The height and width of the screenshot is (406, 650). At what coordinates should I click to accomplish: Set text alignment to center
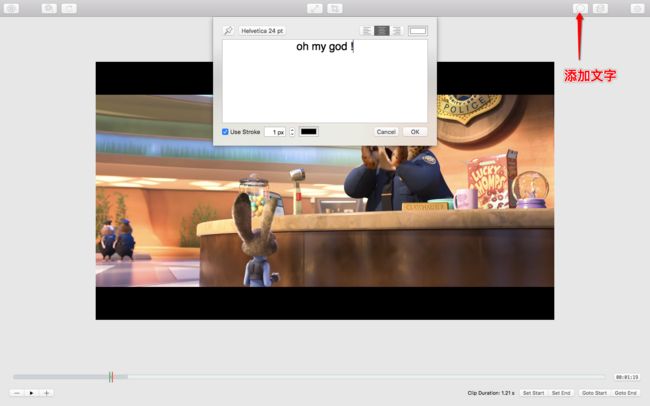pos(381,31)
